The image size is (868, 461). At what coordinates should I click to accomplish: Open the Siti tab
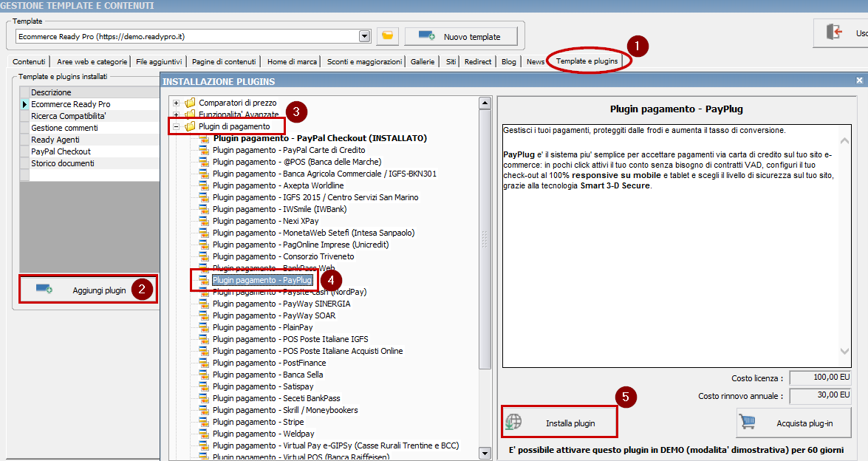pyautogui.click(x=451, y=61)
